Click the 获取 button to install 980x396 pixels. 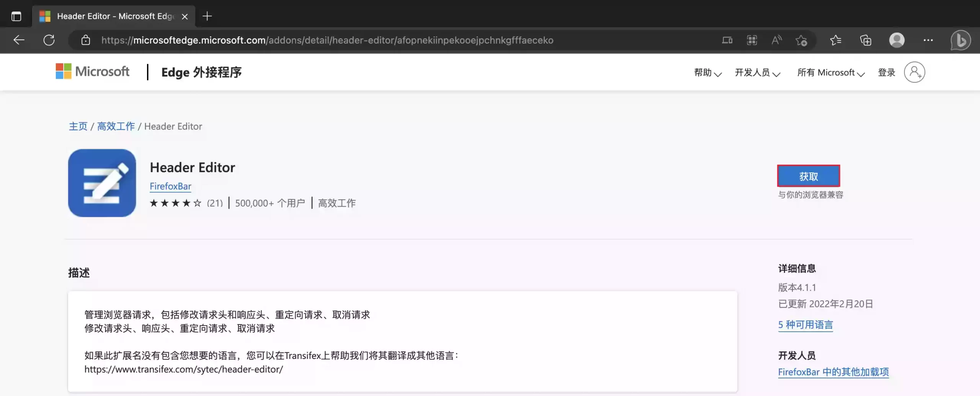pos(808,176)
